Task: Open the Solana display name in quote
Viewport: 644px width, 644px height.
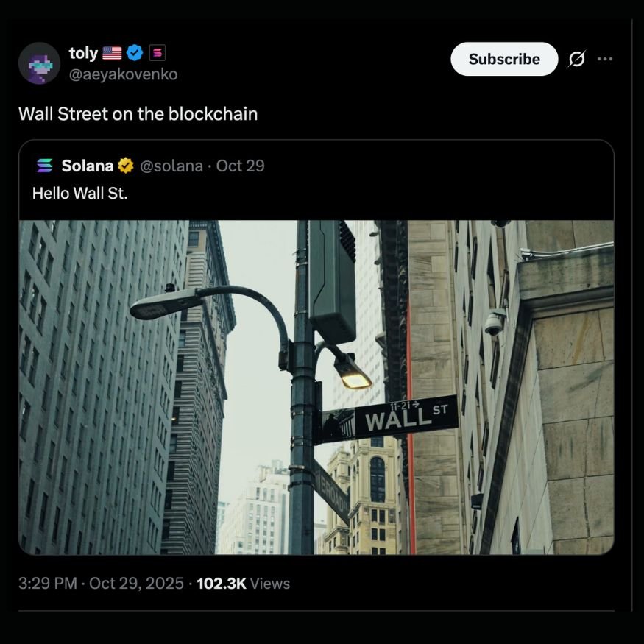Action: point(87,166)
